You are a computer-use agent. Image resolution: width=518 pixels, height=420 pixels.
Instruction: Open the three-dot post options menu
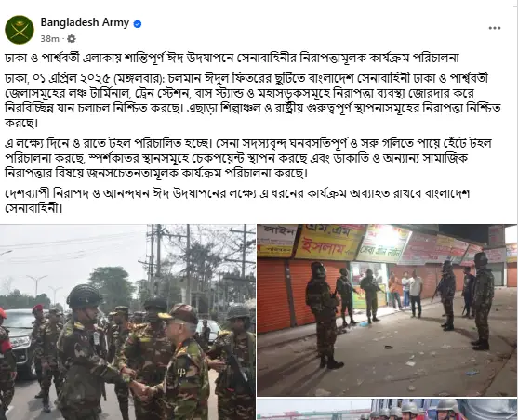point(495,28)
